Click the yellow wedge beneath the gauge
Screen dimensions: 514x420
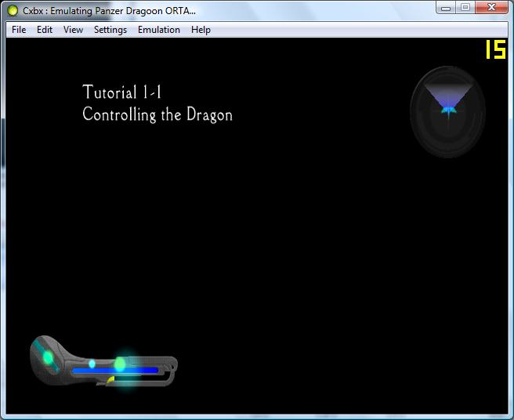110,380
